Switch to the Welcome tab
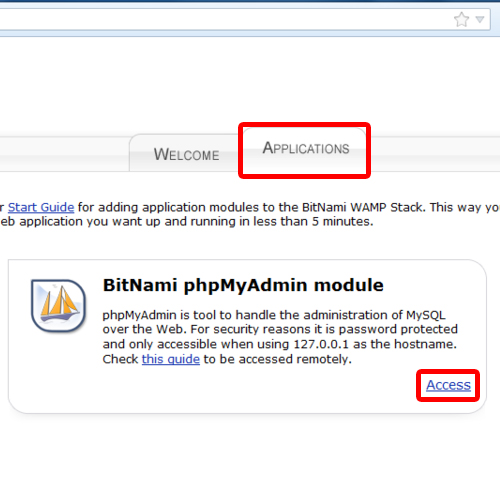 click(x=186, y=155)
